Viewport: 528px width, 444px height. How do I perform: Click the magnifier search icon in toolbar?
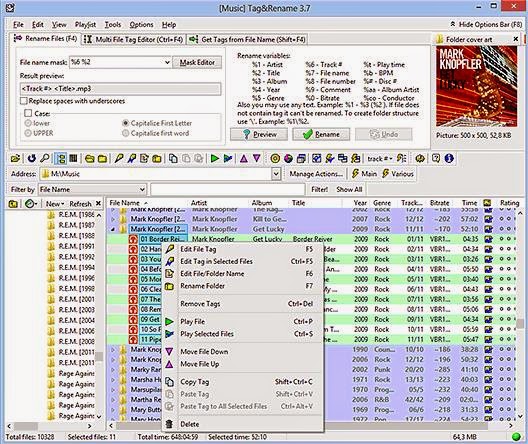[x=45, y=158]
